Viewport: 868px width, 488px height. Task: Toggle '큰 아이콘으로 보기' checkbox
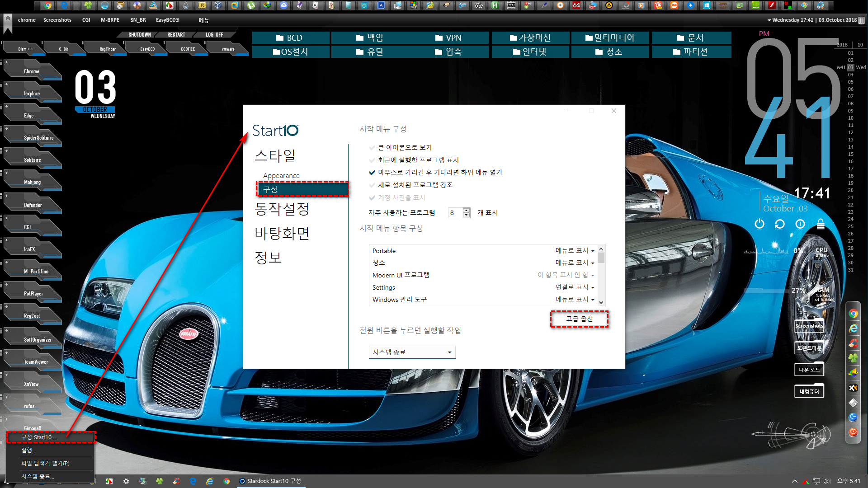(372, 148)
